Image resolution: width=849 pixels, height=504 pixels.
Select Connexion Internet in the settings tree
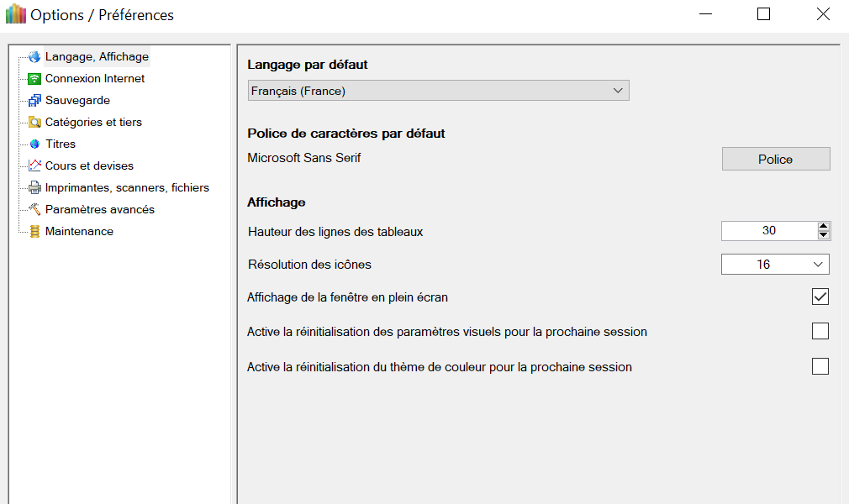pyautogui.click(x=94, y=79)
